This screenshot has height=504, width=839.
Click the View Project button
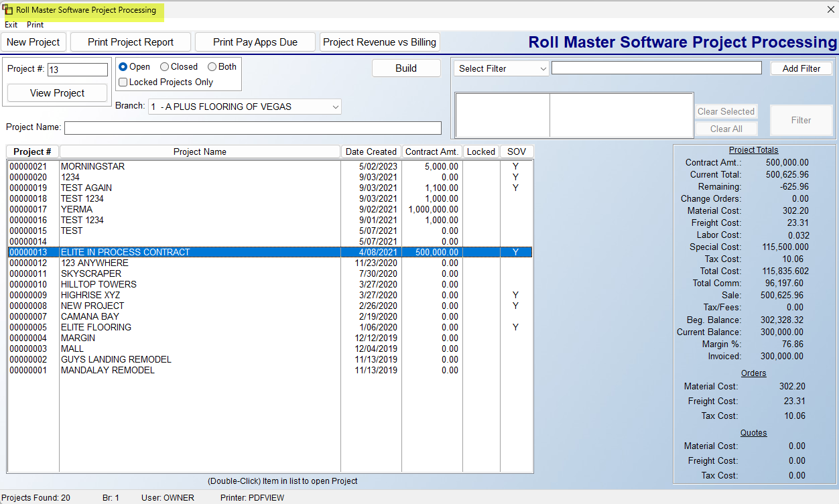pos(56,92)
